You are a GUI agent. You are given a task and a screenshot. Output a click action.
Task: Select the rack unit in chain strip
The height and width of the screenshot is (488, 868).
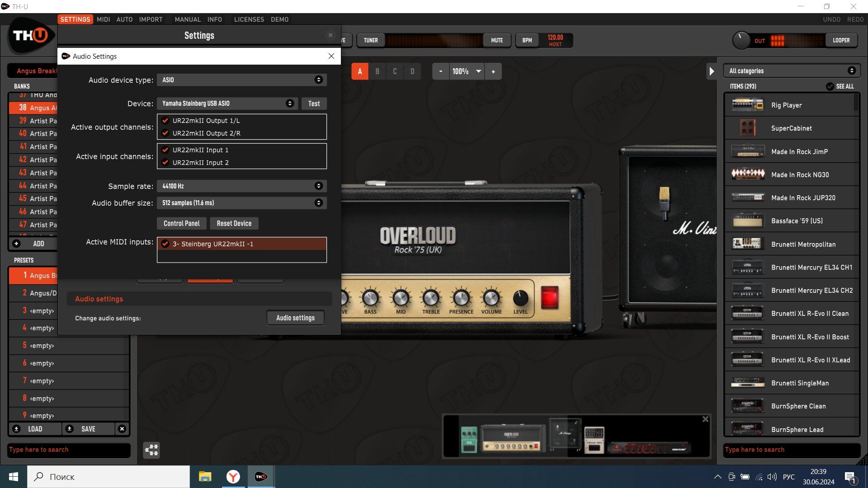[x=649, y=448]
